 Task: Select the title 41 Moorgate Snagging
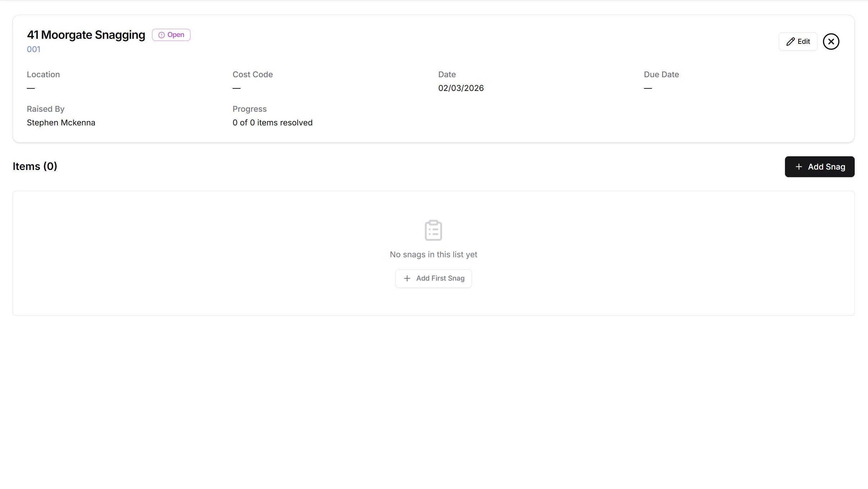[x=86, y=35]
